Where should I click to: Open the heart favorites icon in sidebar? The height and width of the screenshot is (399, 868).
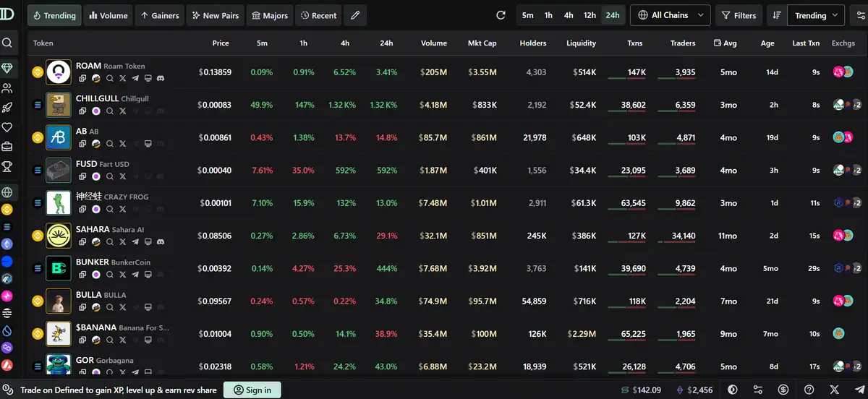click(7, 127)
